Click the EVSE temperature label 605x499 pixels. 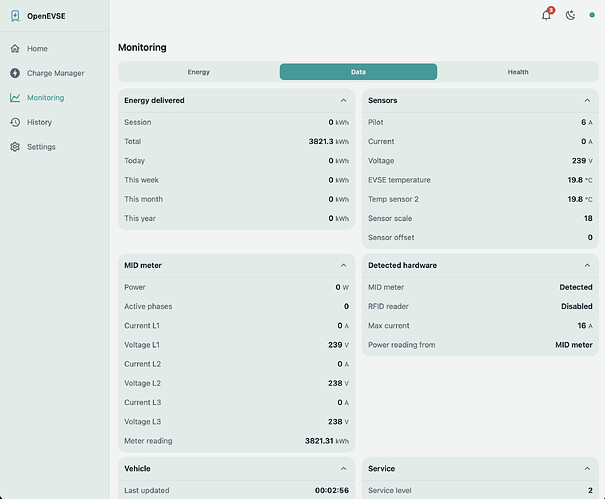coord(399,180)
